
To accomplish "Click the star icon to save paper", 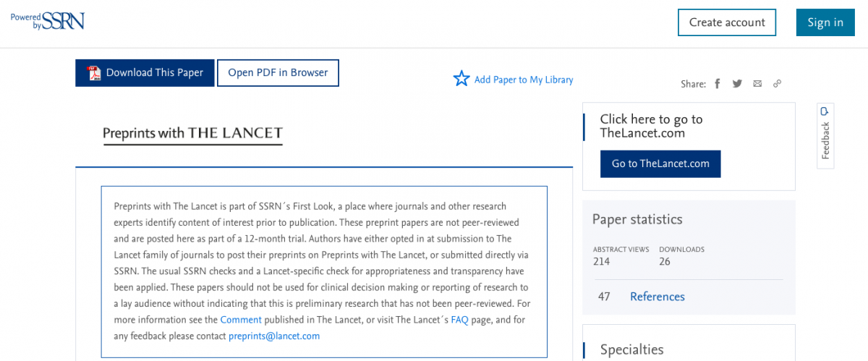I will click(461, 79).
